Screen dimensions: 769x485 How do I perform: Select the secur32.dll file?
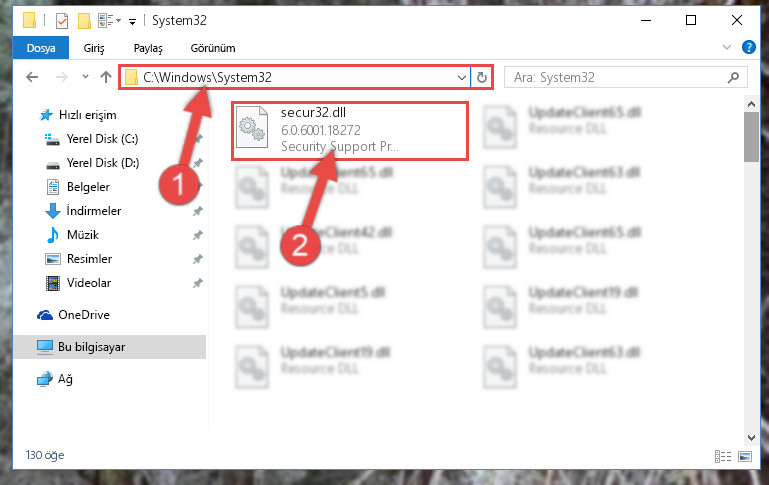pos(350,130)
